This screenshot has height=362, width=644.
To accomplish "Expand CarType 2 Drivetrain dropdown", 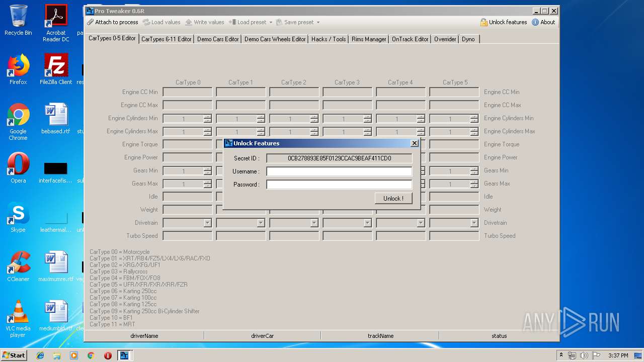I will pyautogui.click(x=314, y=223).
